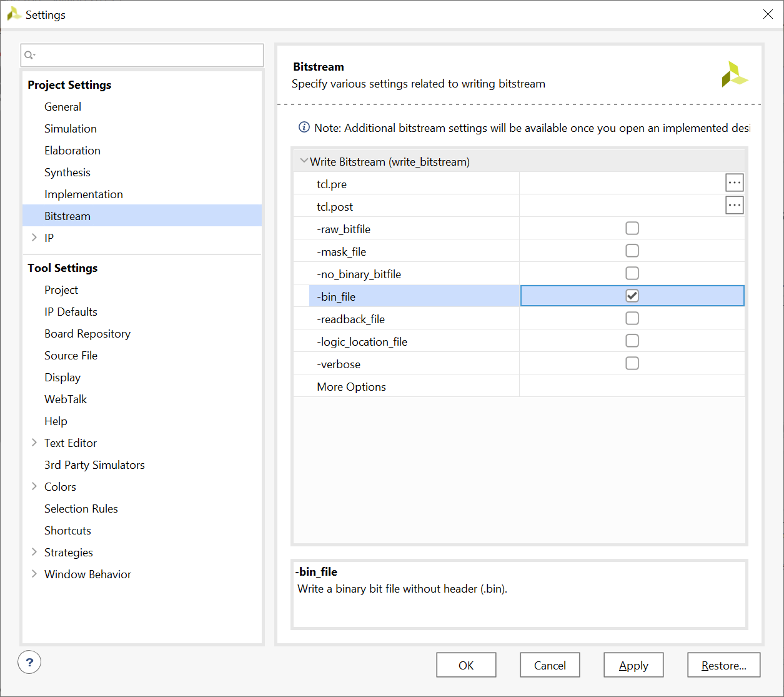Expand the IP node under Project Settings
This screenshot has height=697, width=784.
click(x=34, y=238)
